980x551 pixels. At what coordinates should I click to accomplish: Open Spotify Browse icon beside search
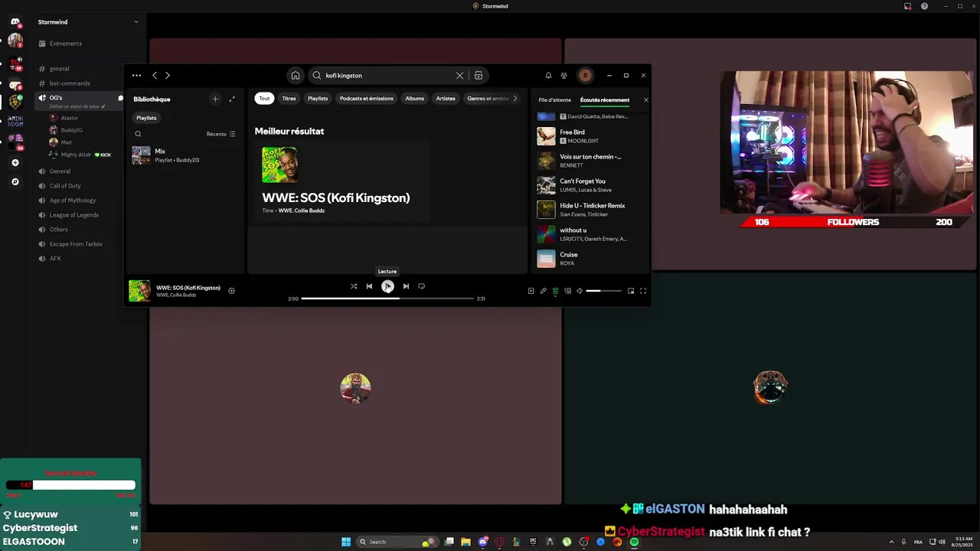pos(479,76)
